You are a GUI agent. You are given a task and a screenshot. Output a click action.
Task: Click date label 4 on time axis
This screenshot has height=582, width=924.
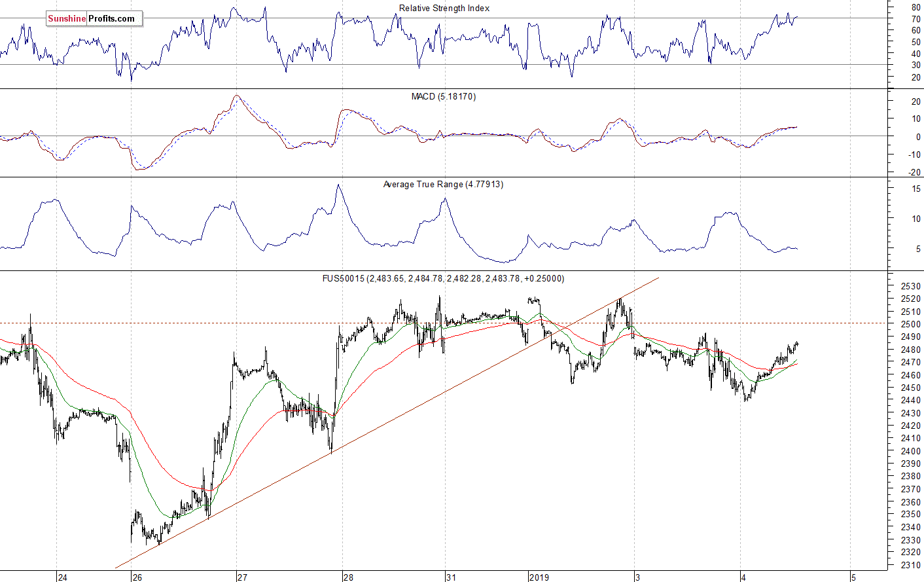click(x=743, y=577)
